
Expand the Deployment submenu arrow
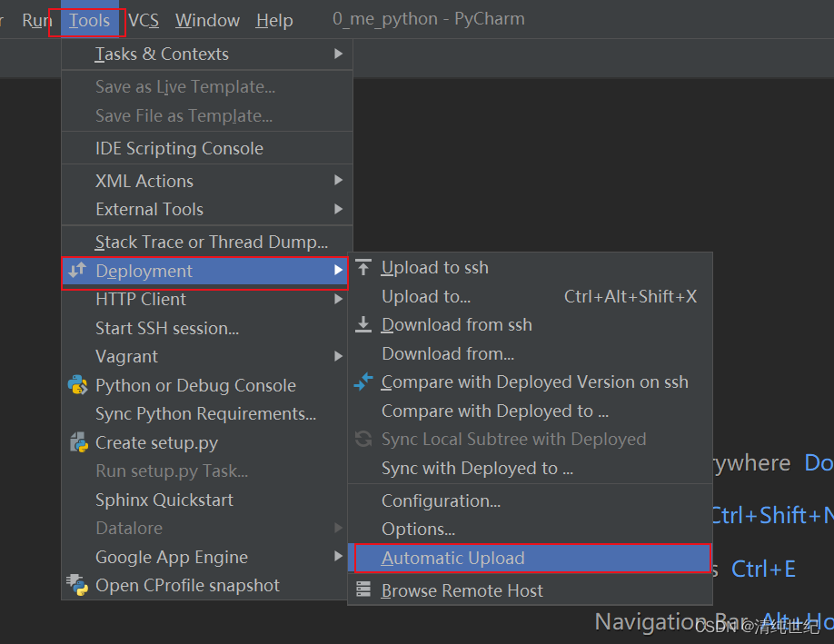click(x=338, y=270)
